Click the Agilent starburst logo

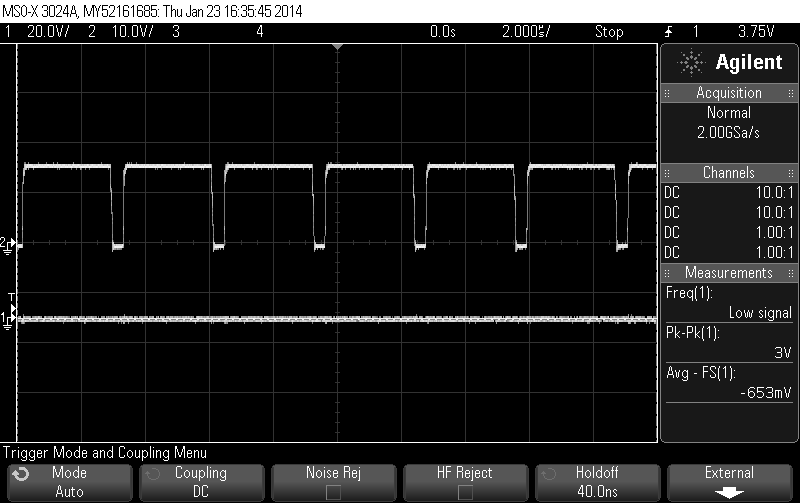point(691,62)
